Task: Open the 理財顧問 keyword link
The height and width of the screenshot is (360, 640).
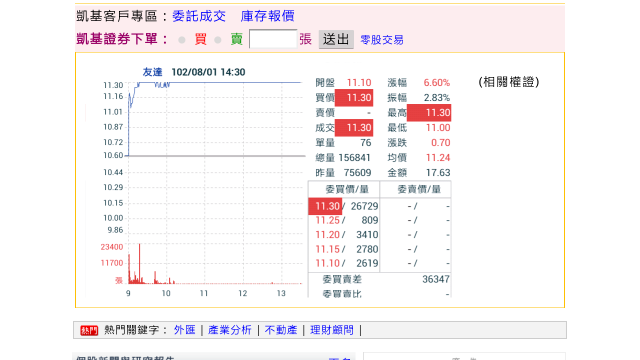Action: [x=332, y=330]
